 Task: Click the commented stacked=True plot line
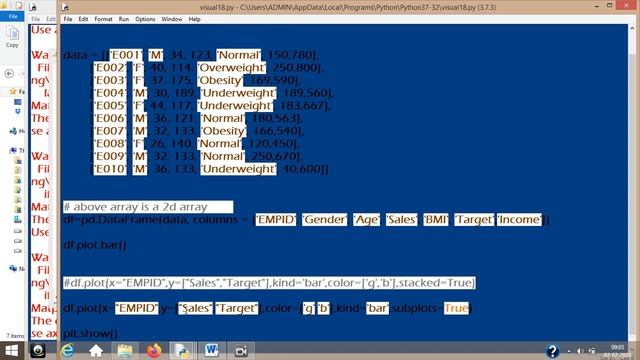pyautogui.click(x=269, y=283)
